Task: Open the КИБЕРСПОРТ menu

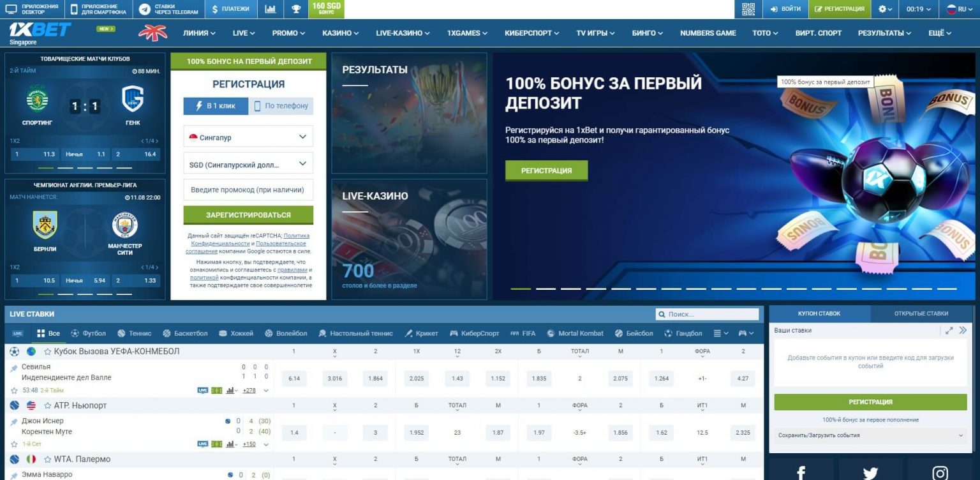Action: coord(531,33)
